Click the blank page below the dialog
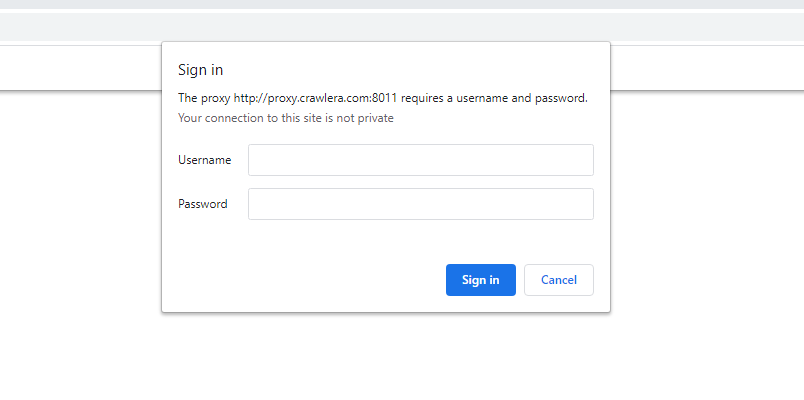Screen dimensions: 804x400 (x=400, y=360)
